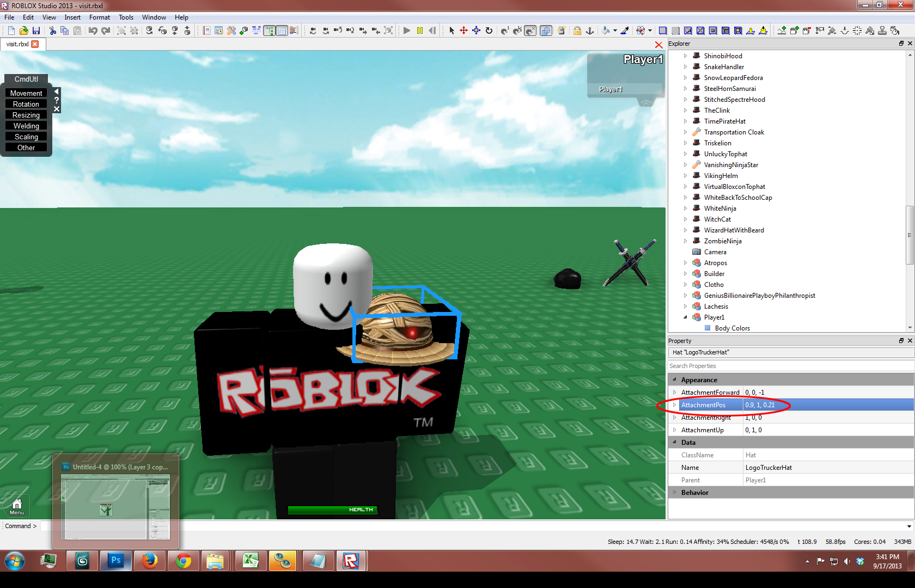The width and height of the screenshot is (915, 588).
Task: Click the Smooth surface icon
Action: click(x=663, y=30)
